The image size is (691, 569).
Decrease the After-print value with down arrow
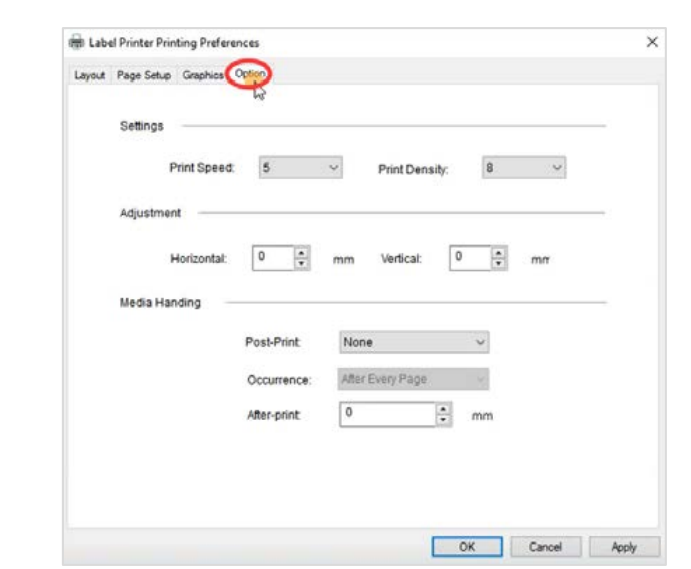(x=443, y=420)
